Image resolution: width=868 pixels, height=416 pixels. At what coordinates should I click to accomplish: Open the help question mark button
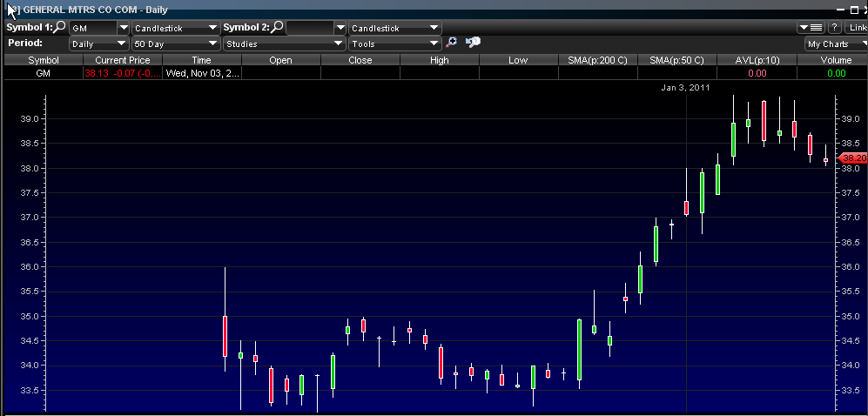(835, 28)
